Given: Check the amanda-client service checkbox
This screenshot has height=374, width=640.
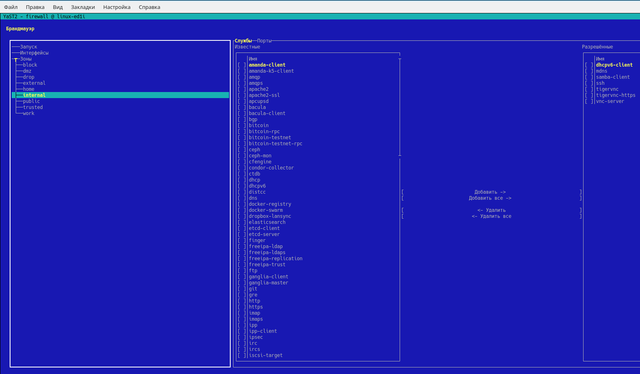Looking at the screenshot, I should pyautogui.click(x=242, y=65).
